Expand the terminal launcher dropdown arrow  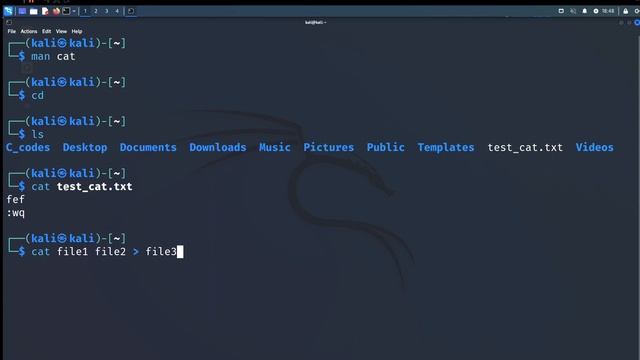(74, 11)
